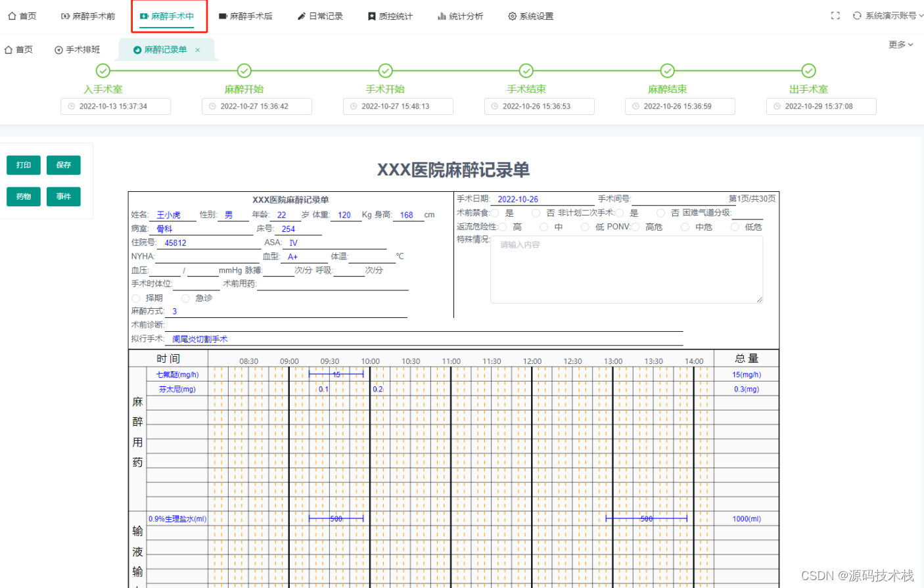This screenshot has height=588, width=924.
Task: Open the 麻醉手术前 menu
Action: click(88, 16)
